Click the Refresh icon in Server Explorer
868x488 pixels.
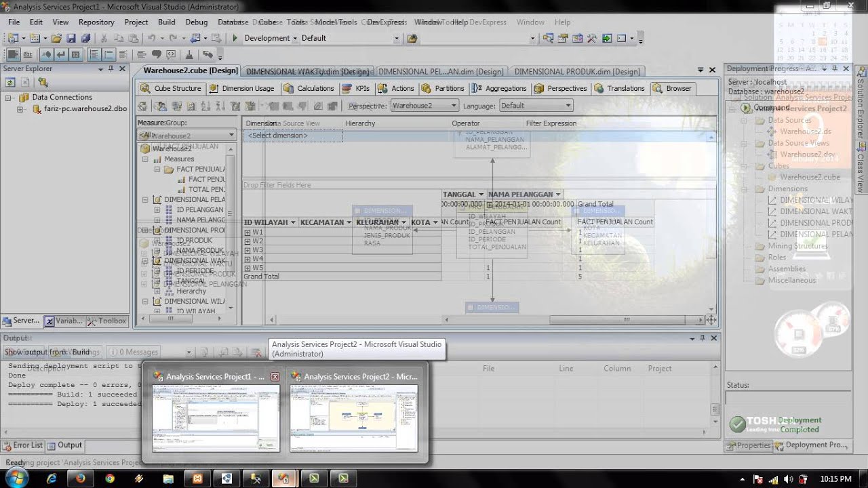tap(10, 83)
